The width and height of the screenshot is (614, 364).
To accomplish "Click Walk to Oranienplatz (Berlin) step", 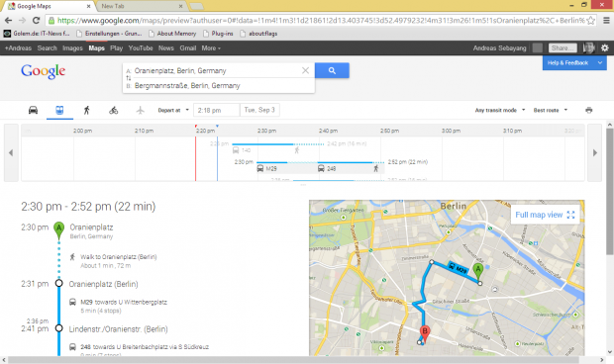I will pyautogui.click(x=118, y=257).
